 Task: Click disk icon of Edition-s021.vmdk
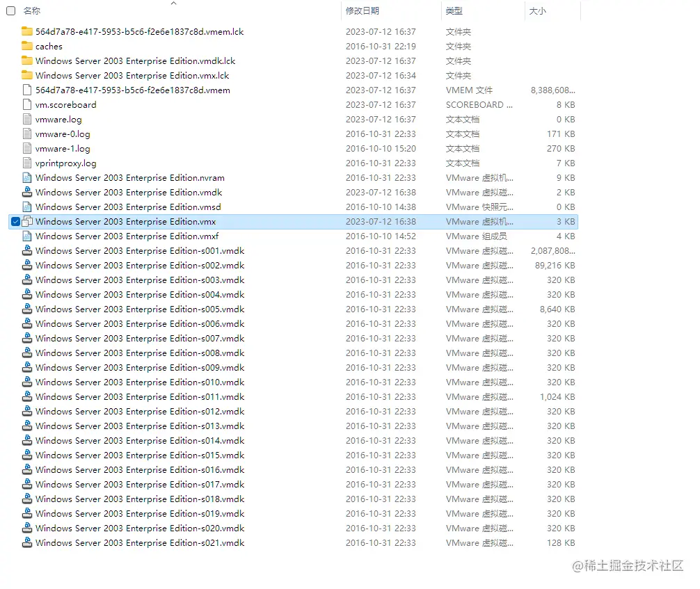click(27, 542)
